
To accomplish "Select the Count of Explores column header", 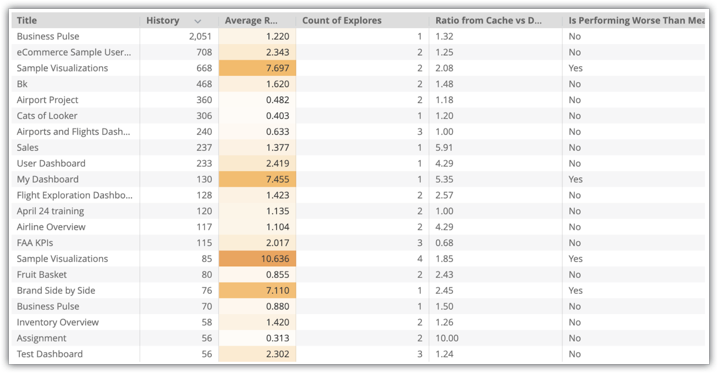I will (x=342, y=20).
